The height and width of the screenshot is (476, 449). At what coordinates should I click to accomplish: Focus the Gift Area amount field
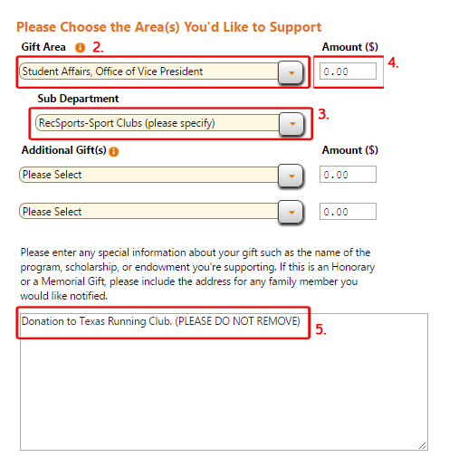[348, 71]
